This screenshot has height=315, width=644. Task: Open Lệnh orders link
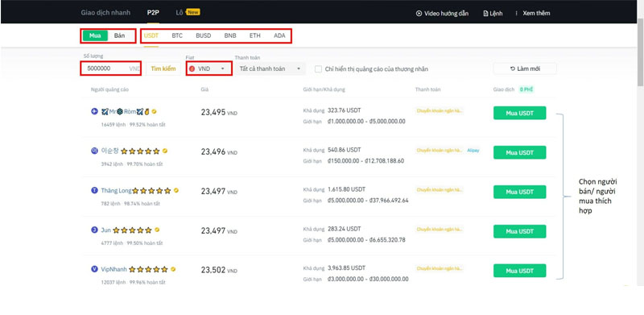(493, 14)
